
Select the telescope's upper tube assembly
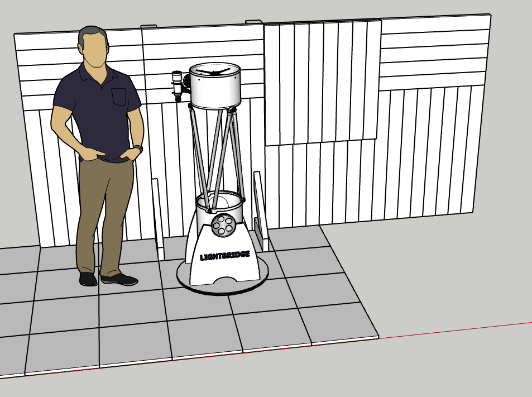pos(215,85)
